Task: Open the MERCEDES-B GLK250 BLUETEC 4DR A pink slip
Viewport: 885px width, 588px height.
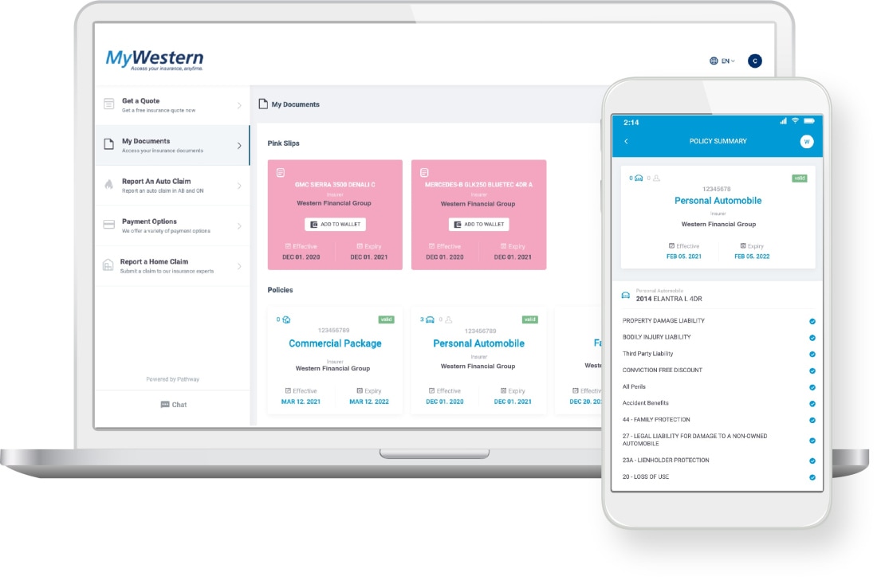Action: [478, 214]
